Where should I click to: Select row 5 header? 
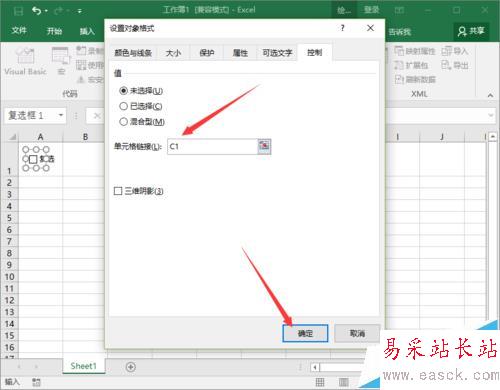pyautogui.click(x=10, y=218)
